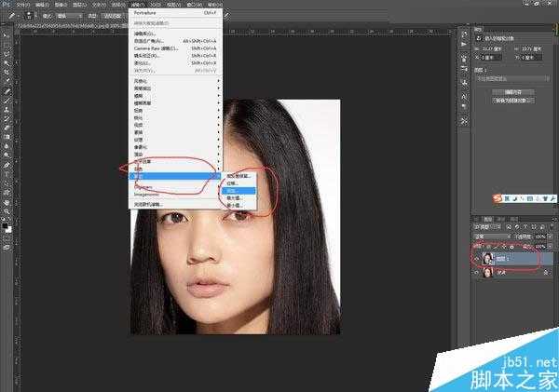Open the 窗口 menu
The width and height of the screenshot is (559, 392).
[x=195, y=5]
